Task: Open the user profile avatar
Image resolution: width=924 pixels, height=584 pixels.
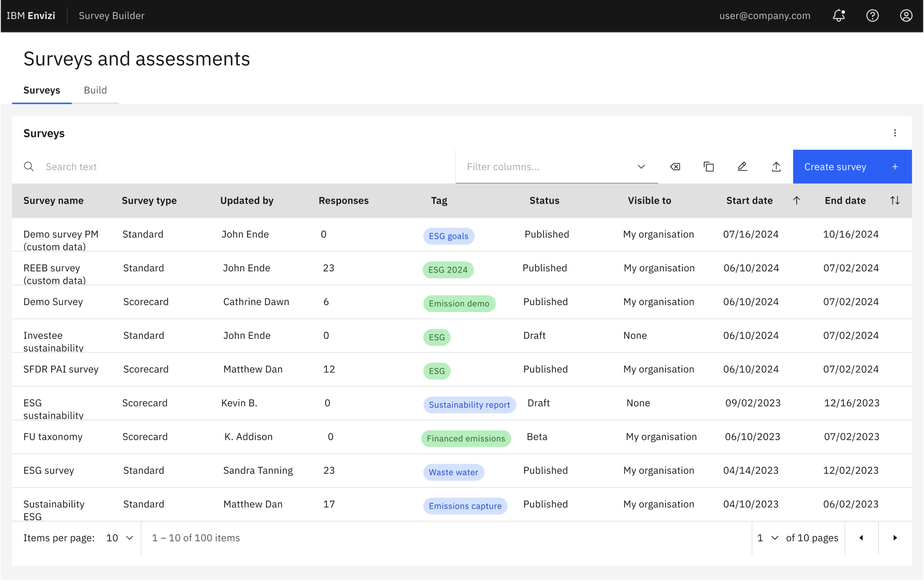Action: pyautogui.click(x=906, y=16)
